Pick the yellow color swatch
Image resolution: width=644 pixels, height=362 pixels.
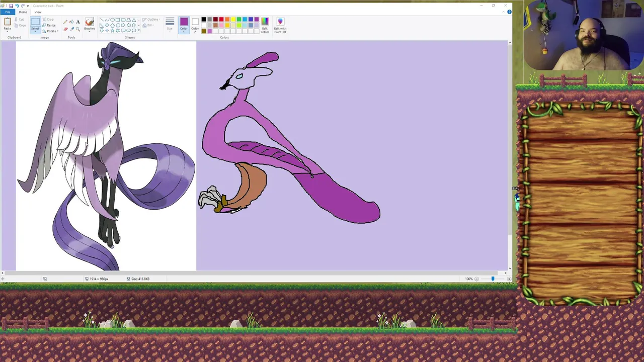[x=233, y=19]
